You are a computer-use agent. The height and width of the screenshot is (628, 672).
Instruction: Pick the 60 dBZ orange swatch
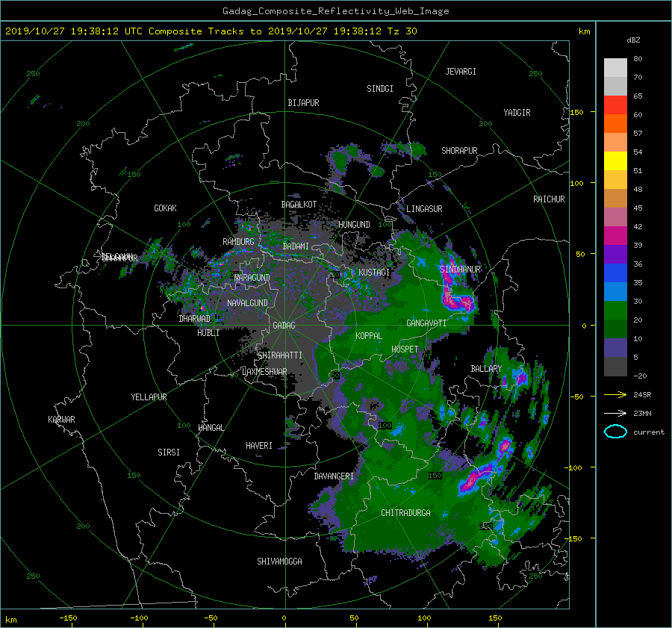[615, 123]
